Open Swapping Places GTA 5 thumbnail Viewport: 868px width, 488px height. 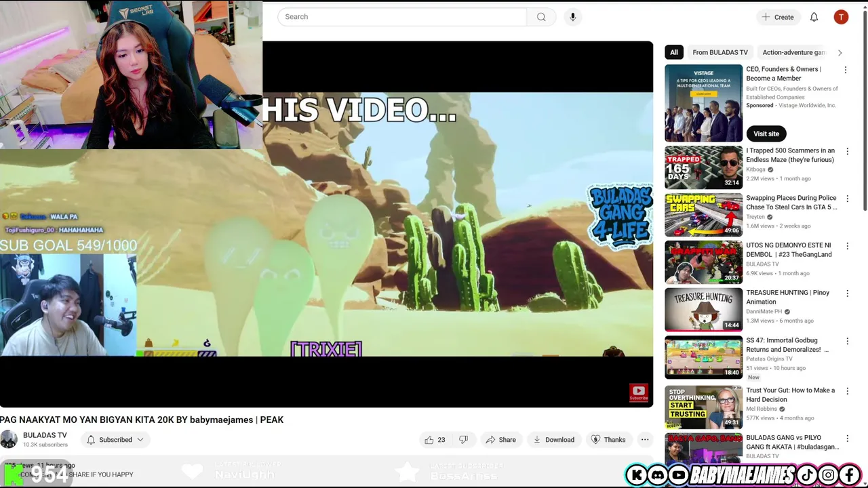click(x=704, y=215)
